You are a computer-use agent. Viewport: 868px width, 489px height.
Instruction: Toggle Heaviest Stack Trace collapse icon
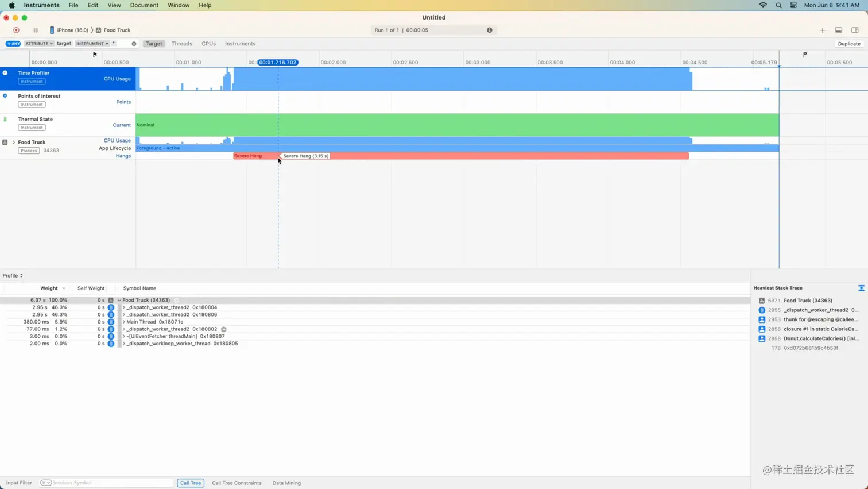pos(861,288)
